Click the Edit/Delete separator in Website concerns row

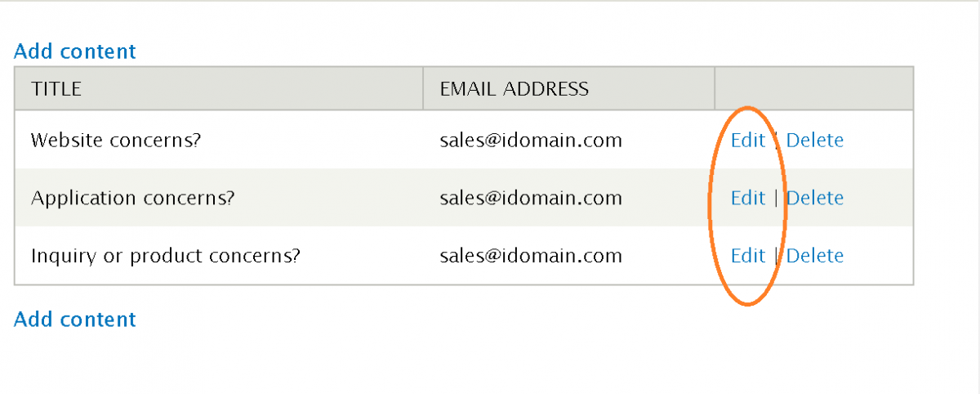(x=776, y=141)
